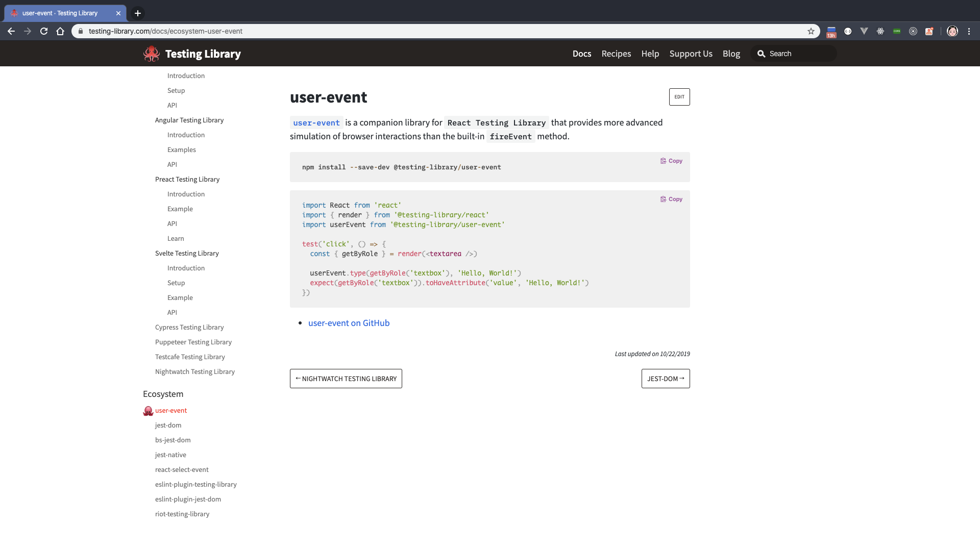This screenshot has width=980, height=551.
Task: Copy the example test code block
Action: (x=671, y=199)
